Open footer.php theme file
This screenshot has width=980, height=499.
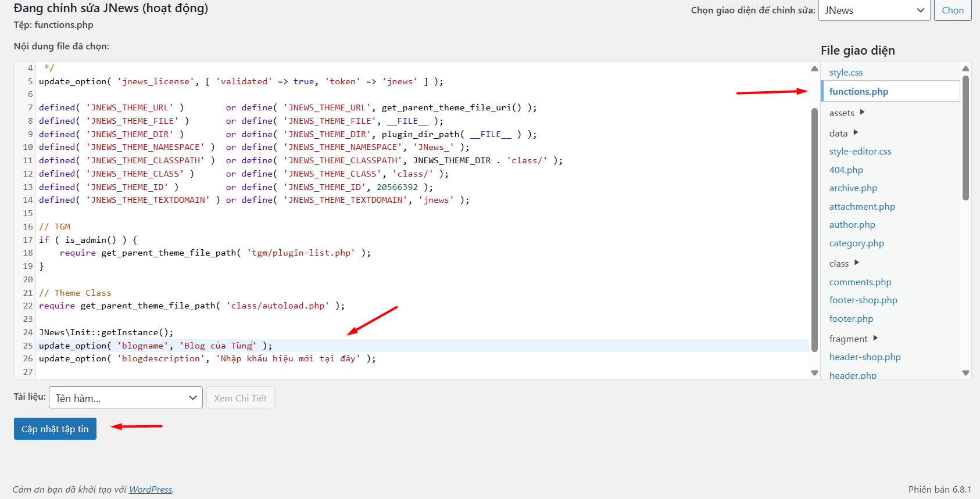[851, 319]
